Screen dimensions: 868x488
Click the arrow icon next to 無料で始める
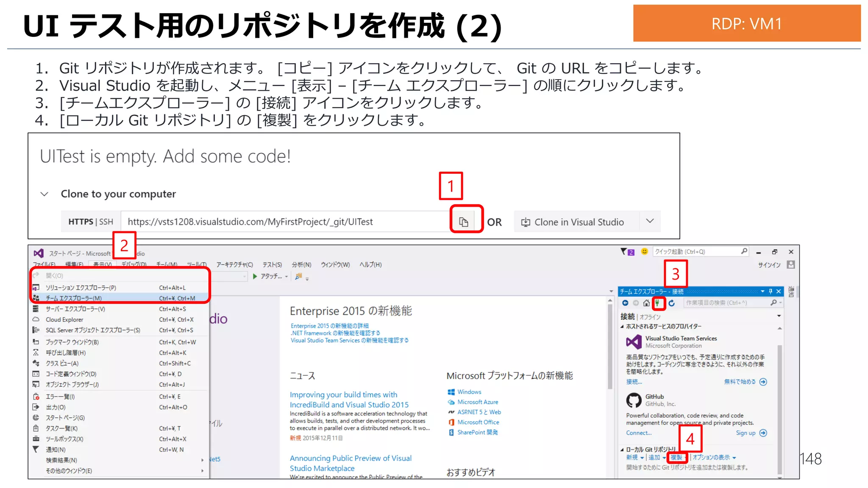[x=763, y=382]
